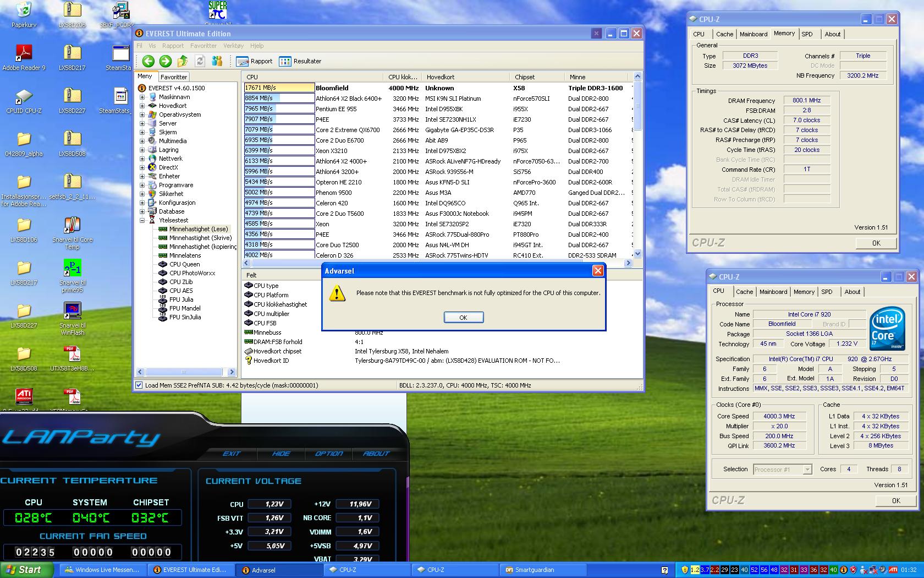
Task: Click OPTION in LANParty Smartguardian
Action: coord(329,454)
